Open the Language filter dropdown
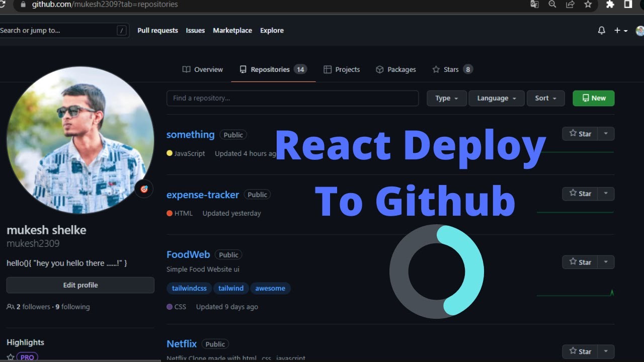 (x=497, y=98)
